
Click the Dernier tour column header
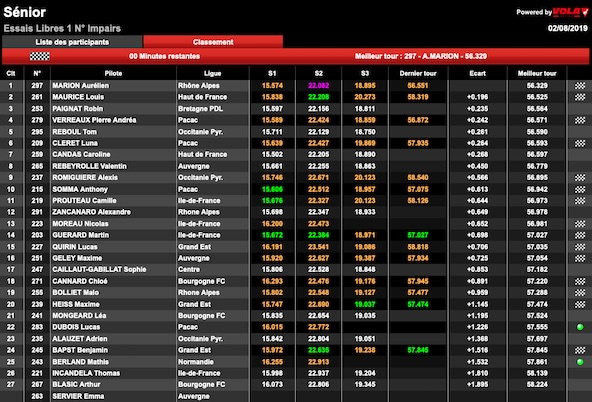tap(418, 74)
